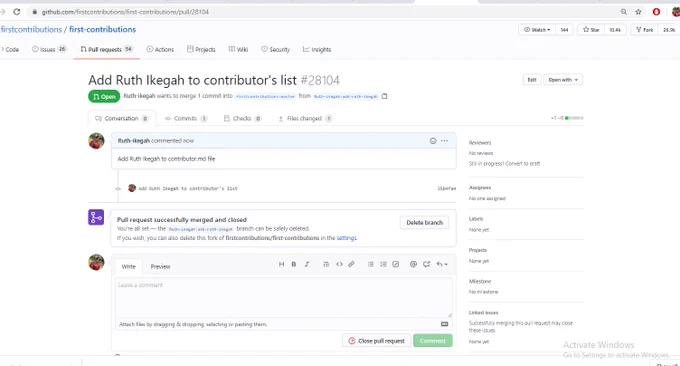Insert a quote in comment toolbar

pos(326,264)
